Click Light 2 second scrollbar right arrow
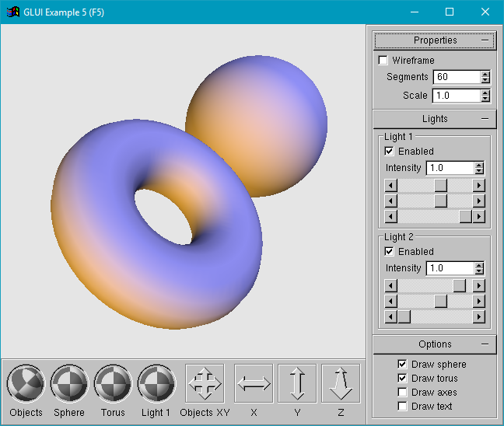 tap(478, 302)
